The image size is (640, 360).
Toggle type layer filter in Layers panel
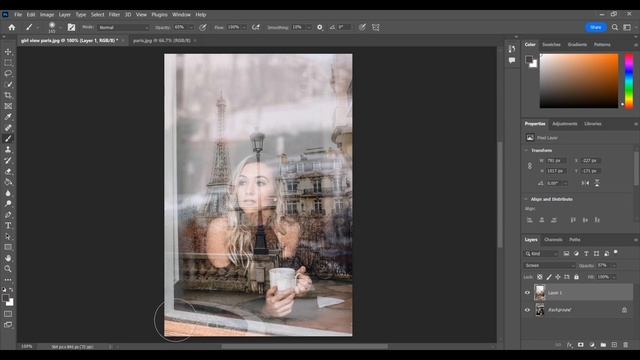click(x=586, y=253)
